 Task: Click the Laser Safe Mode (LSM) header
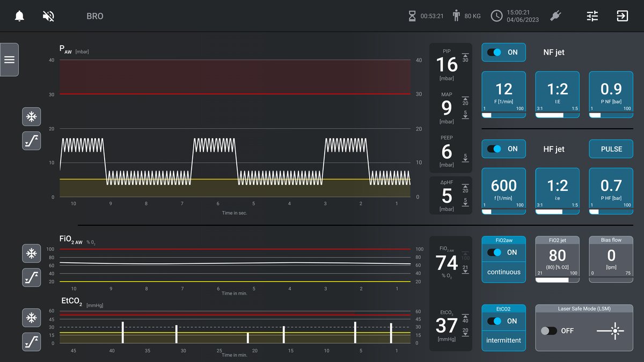tap(584, 308)
